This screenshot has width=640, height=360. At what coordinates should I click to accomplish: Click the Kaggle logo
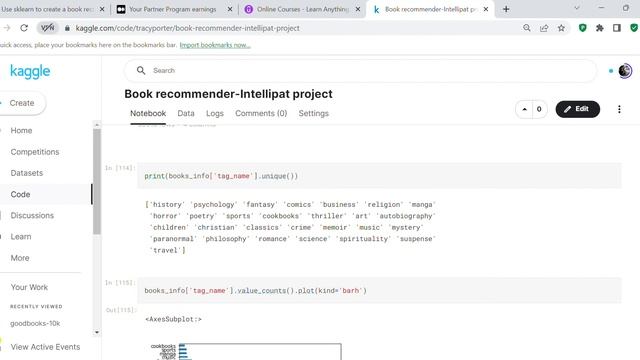click(30, 71)
